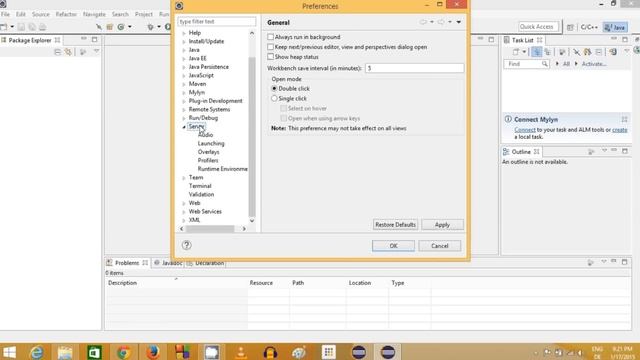Click the type filter text field
Screen dimensions: 640x360
tap(217, 21)
